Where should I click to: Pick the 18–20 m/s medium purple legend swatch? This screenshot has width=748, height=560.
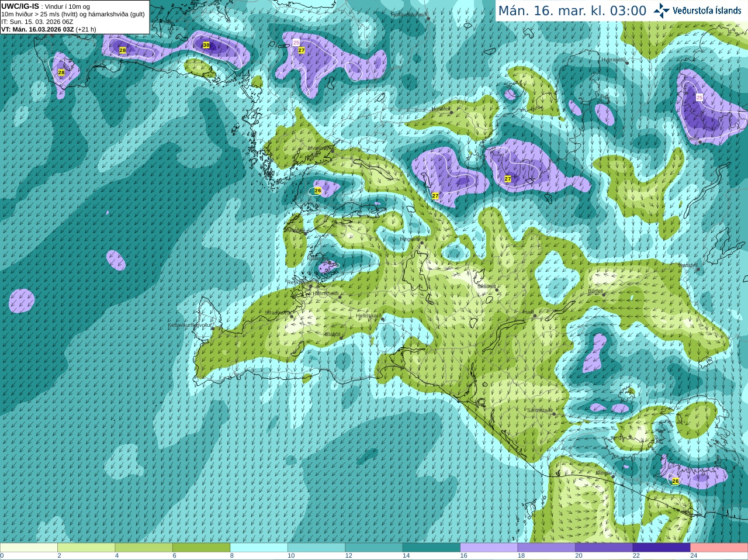pyautogui.click(x=546, y=548)
